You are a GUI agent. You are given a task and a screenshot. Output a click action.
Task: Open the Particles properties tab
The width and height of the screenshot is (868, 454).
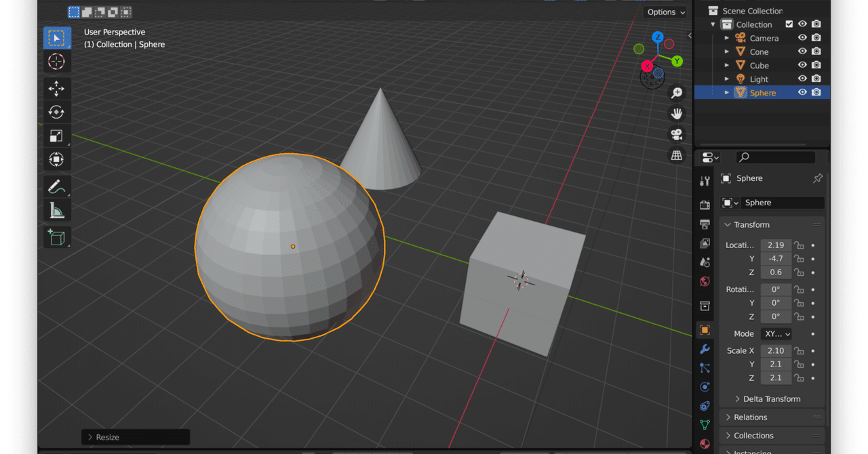705,368
